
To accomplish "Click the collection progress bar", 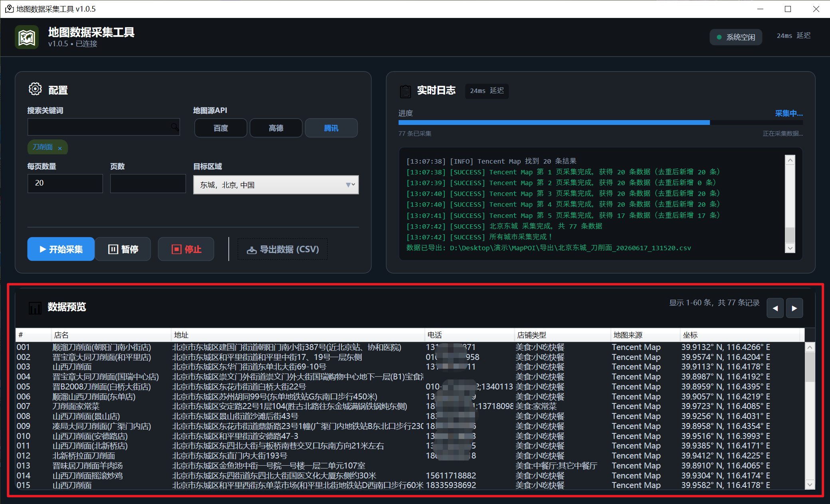I will coord(600,123).
